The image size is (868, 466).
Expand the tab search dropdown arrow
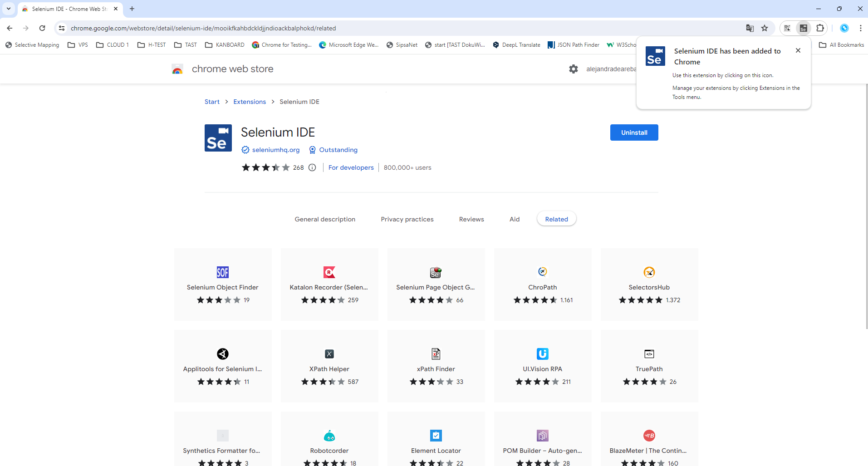click(x=9, y=9)
